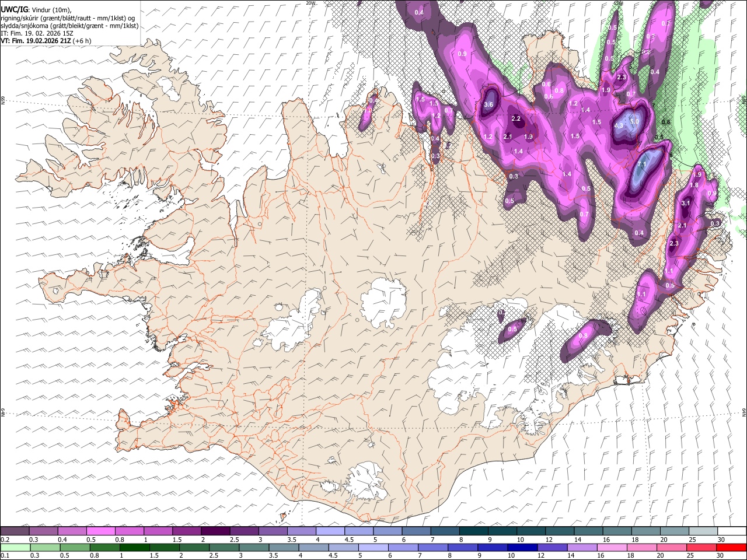Select the '0.1' label under the rain legend
The image size is (747, 560).
coord(5,556)
